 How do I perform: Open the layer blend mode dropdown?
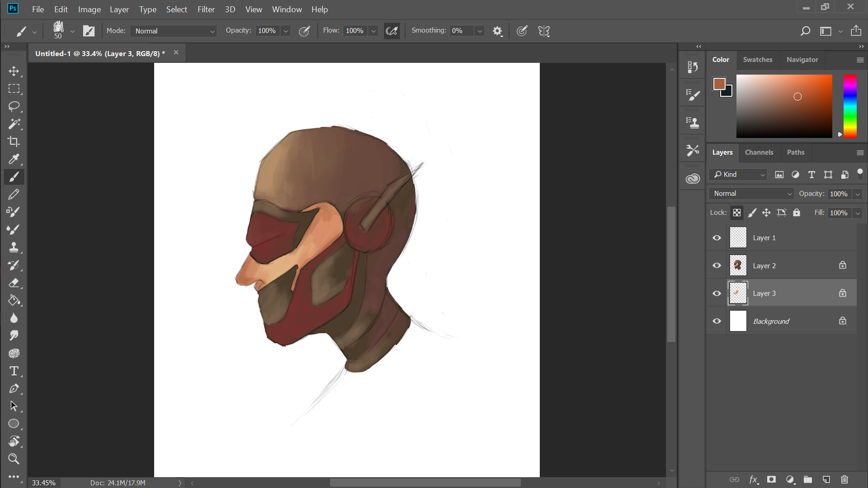point(751,194)
